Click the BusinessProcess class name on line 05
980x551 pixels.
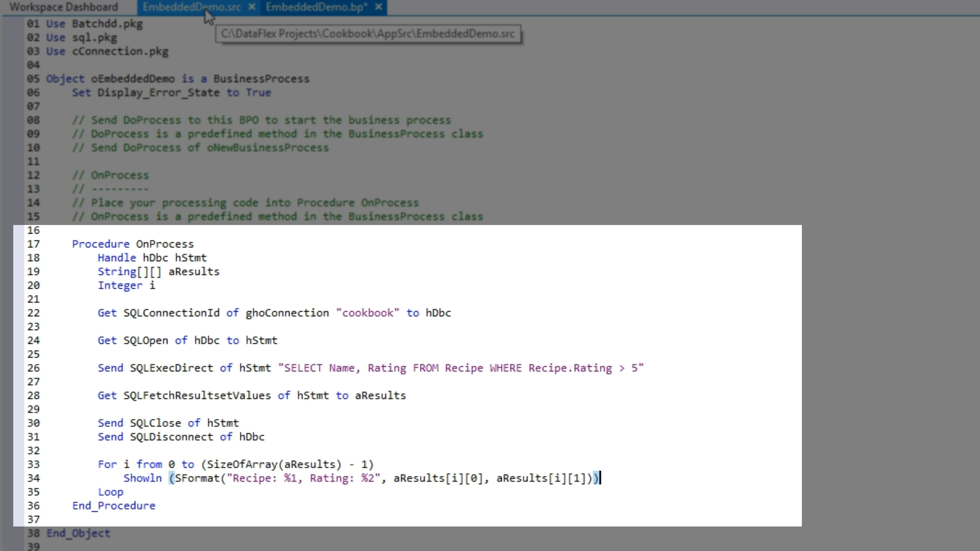(x=261, y=79)
